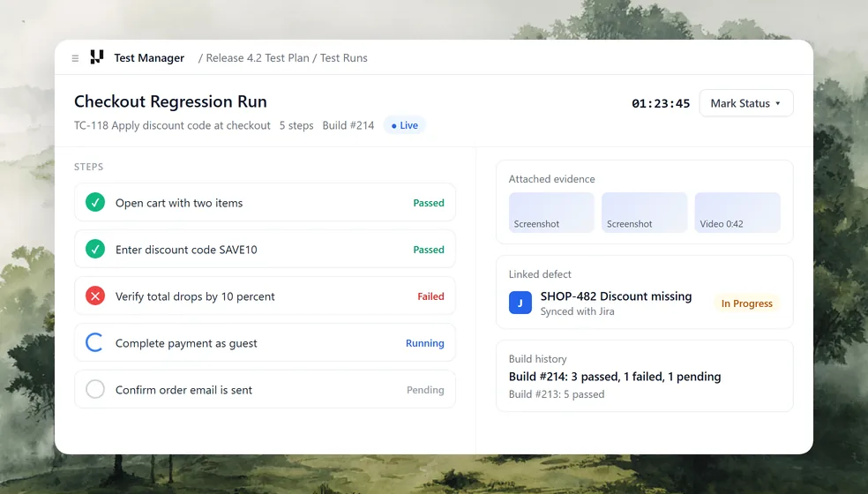Click the Synced with Jira text

click(x=578, y=311)
